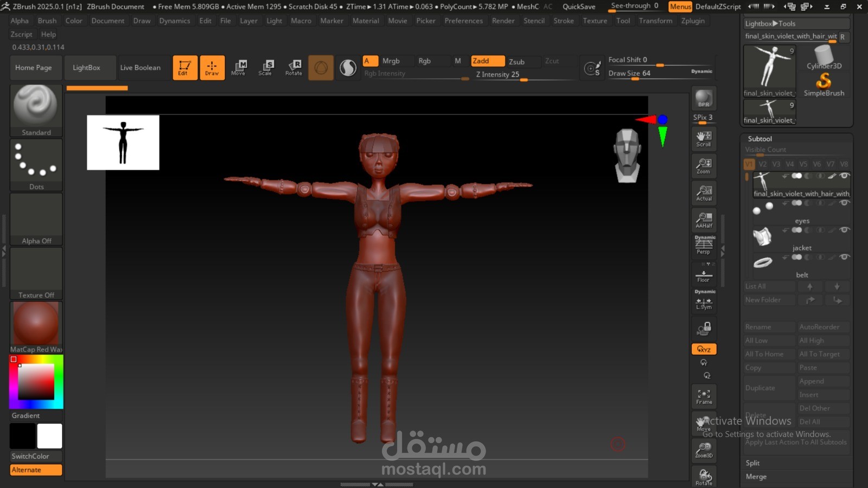The width and height of the screenshot is (868, 488).
Task: Click the Frame view icon
Action: point(704,396)
